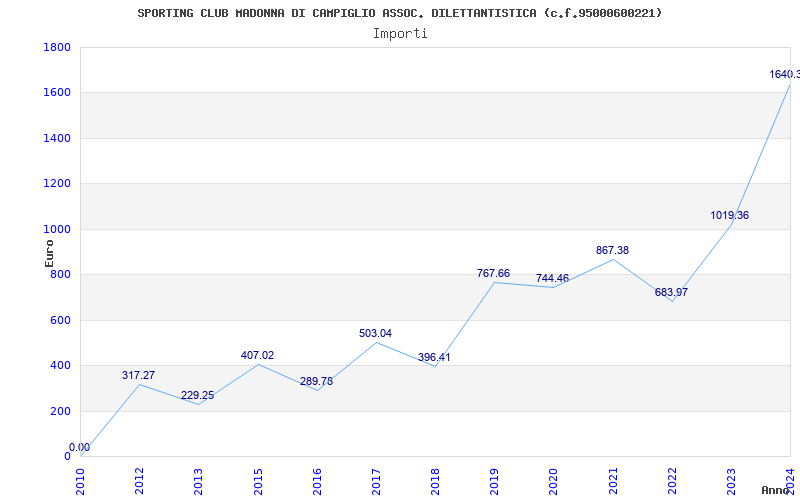The height and width of the screenshot is (500, 800).
Task: Click the 2021 year tick on x-axis
Action: tap(613, 477)
